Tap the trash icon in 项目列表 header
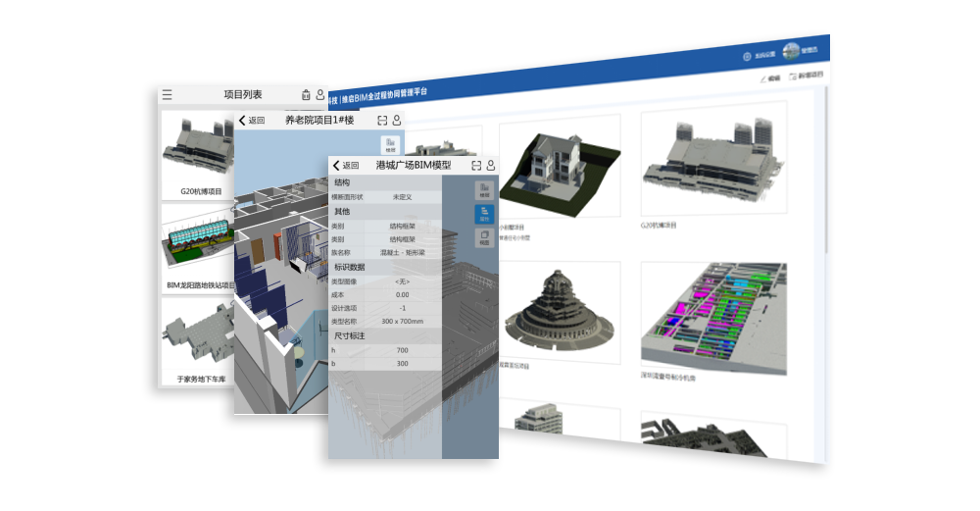980x511 pixels. pos(306,95)
